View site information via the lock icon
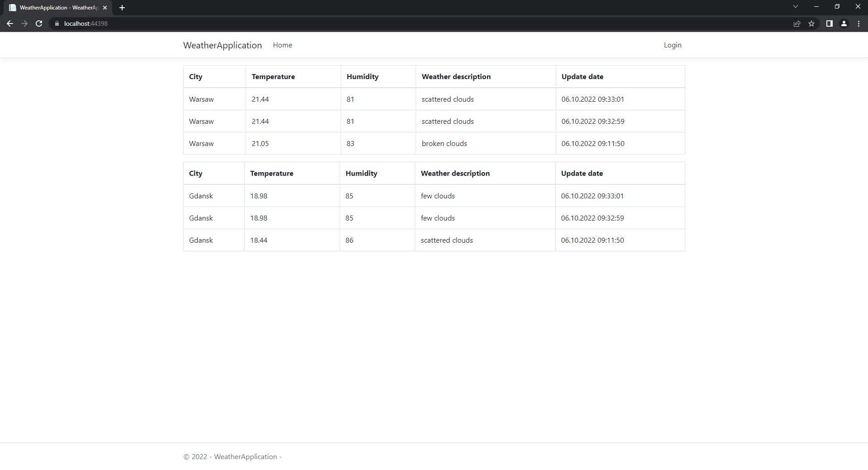Screen dimensions: 868x470 (x=57, y=23)
